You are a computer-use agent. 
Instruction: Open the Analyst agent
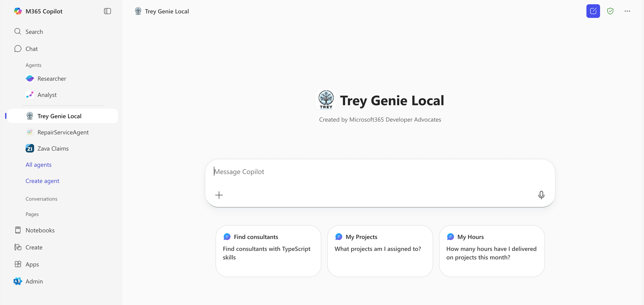(47, 95)
